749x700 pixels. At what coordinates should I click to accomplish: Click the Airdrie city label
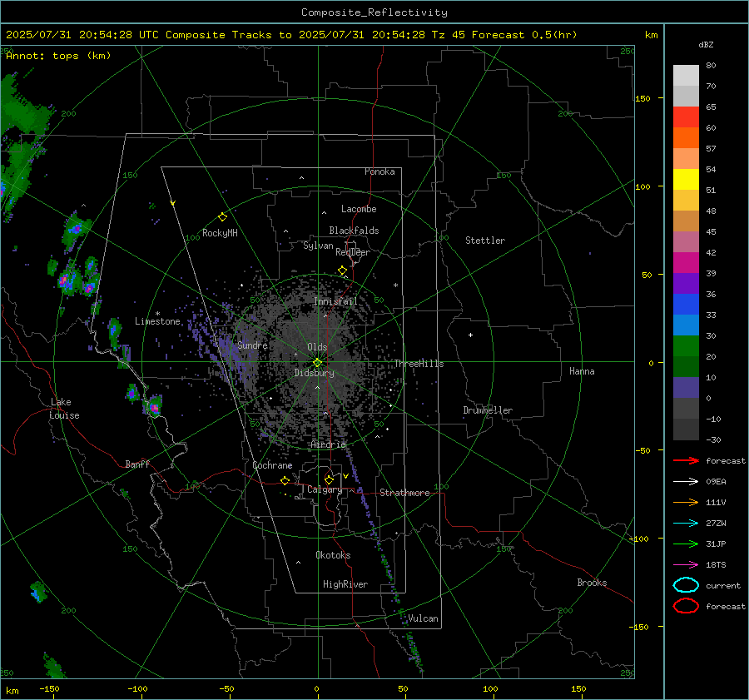pyautogui.click(x=328, y=444)
